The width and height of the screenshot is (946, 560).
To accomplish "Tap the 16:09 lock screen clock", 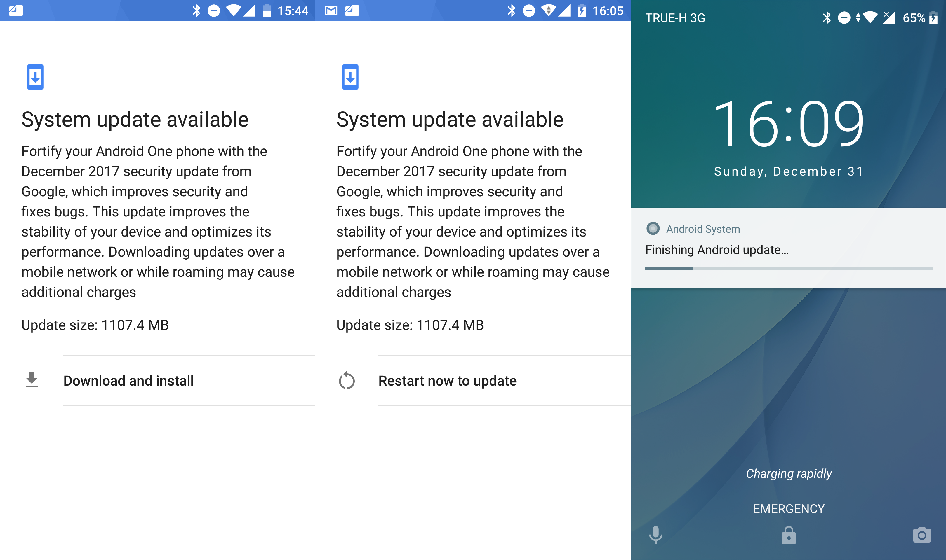I will point(789,123).
